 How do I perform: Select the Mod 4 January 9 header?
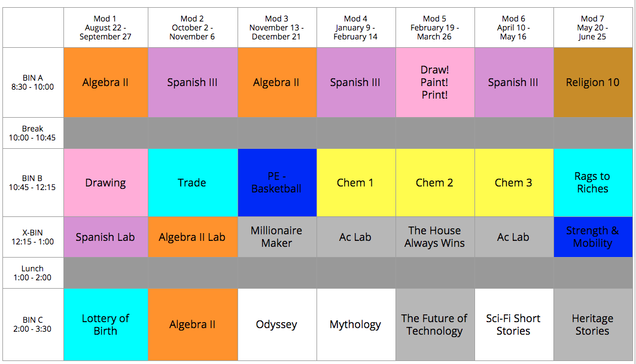click(x=355, y=28)
